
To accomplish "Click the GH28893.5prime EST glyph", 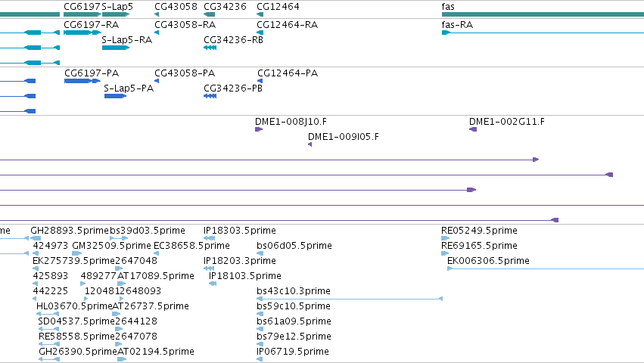I will coord(36,238).
